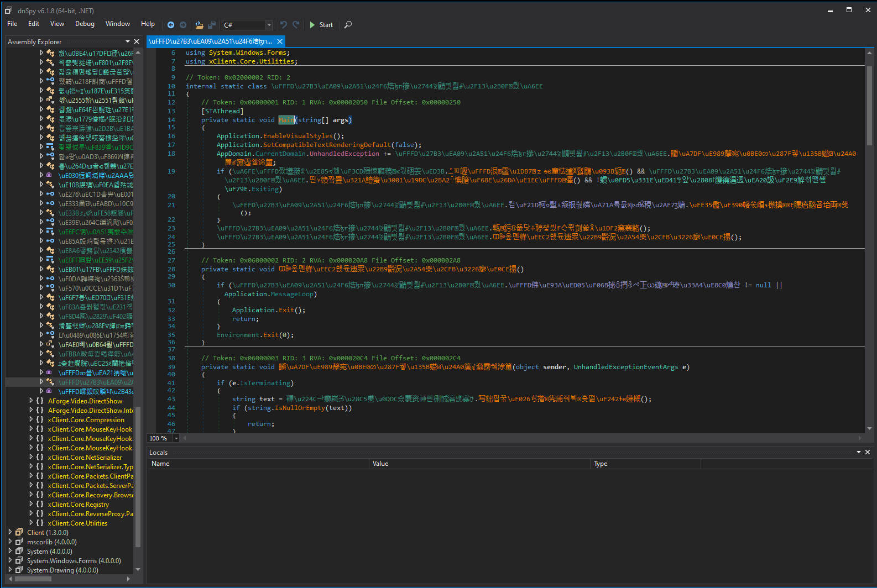Click namespace braces icon beside xClient.Core.Registry
This screenshot has height=588, width=877.
click(x=40, y=504)
